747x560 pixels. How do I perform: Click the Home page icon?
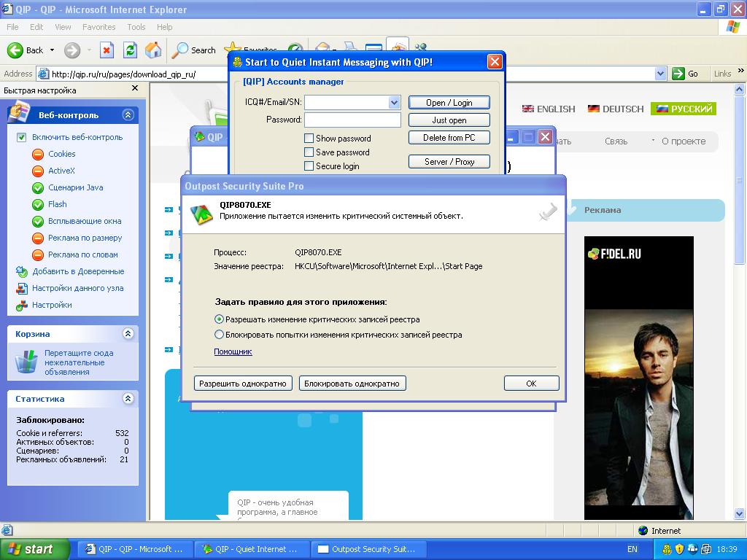point(153,50)
